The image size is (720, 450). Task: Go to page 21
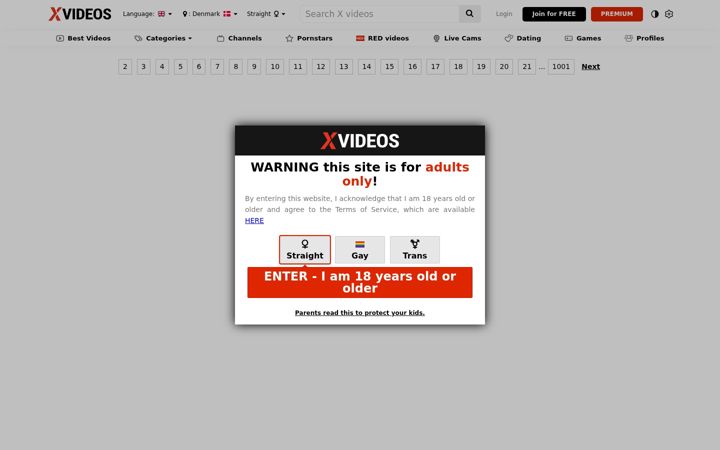click(x=527, y=67)
